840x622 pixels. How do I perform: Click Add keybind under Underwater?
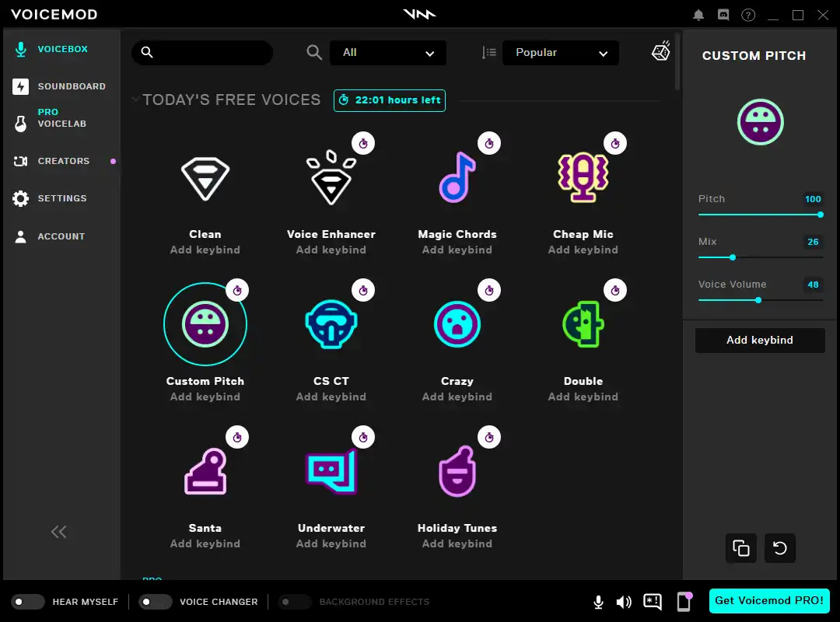coord(331,543)
